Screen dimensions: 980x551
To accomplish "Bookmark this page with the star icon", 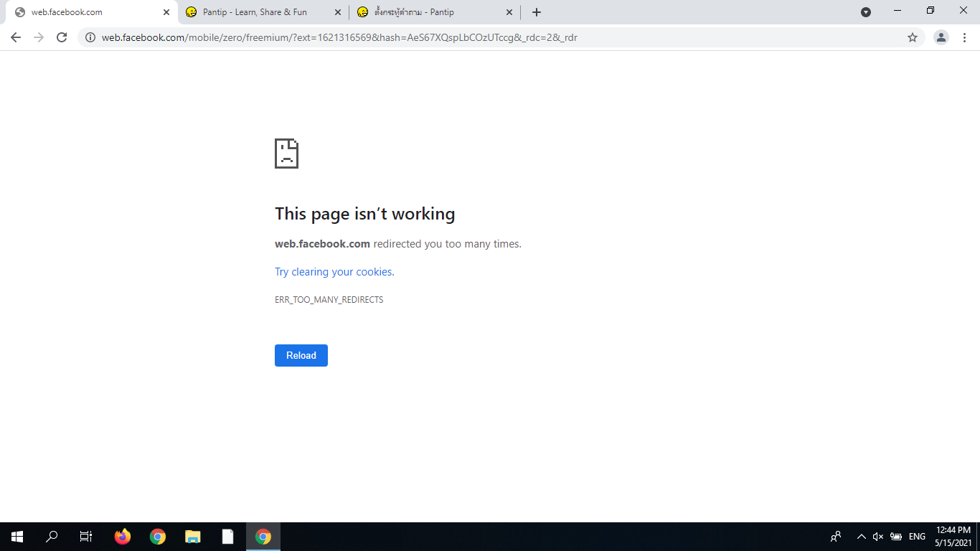I will pos(913,37).
